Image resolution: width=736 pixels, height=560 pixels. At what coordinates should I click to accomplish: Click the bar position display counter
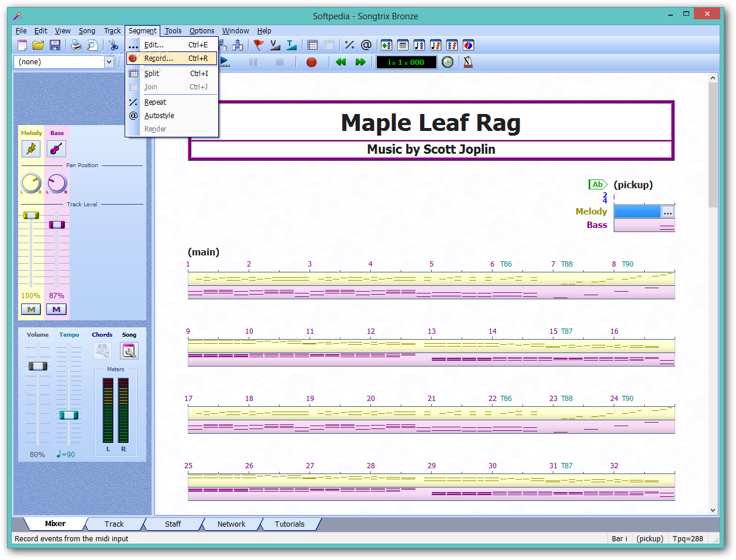pyautogui.click(x=406, y=62)
